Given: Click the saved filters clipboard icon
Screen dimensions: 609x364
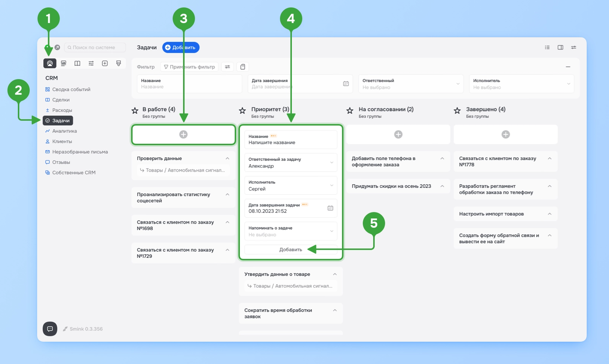Looking at the screenshot, I should click(x=242, y=67).
